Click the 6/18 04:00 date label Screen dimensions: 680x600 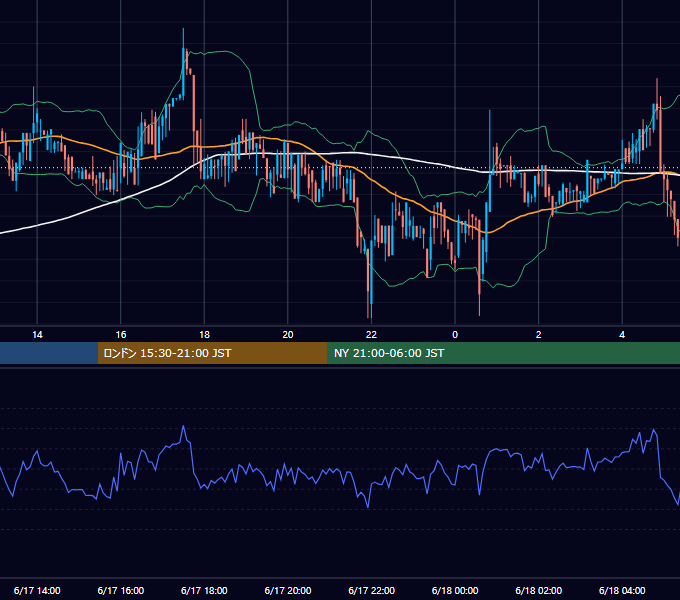(x=622, y=590)
